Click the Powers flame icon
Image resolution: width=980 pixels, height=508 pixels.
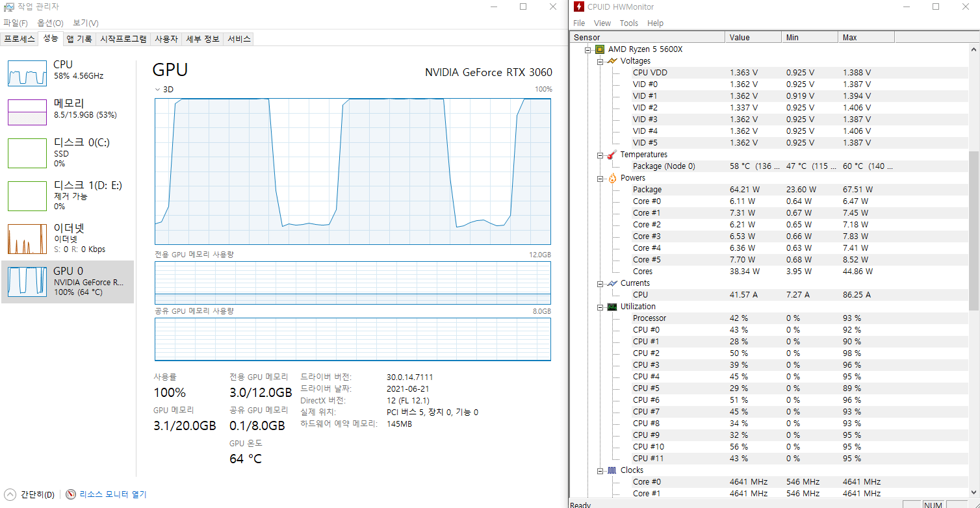click(612, 178)
